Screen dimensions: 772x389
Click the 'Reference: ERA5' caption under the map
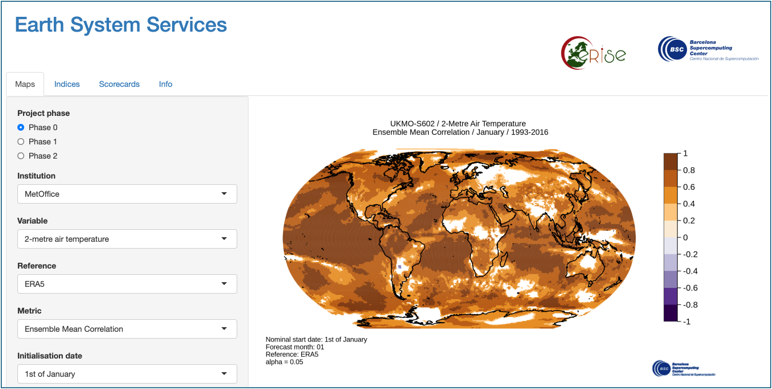pyautogui.click(x=292, y=355)
